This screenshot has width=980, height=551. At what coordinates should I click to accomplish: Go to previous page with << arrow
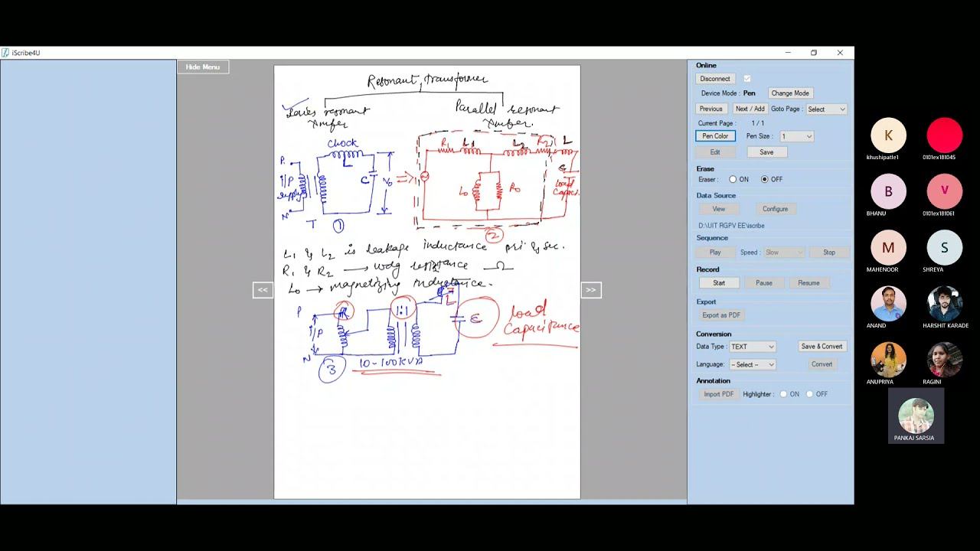point(263,290)
